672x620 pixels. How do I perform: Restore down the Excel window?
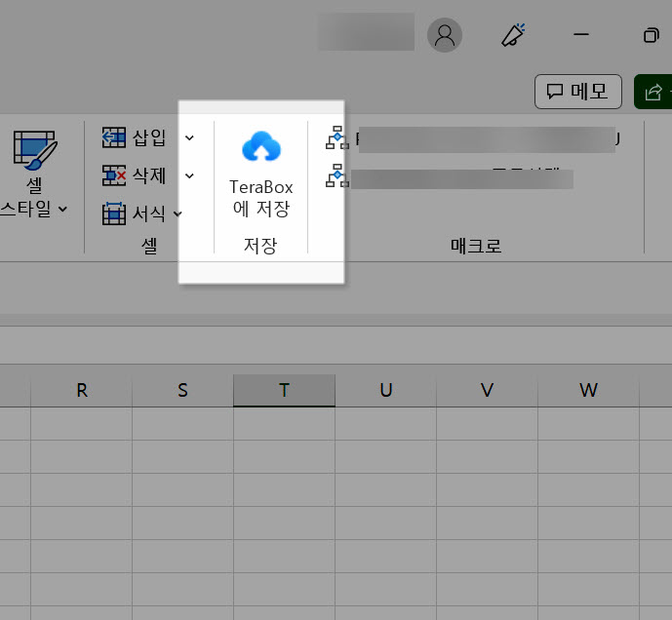coord(651,35)
